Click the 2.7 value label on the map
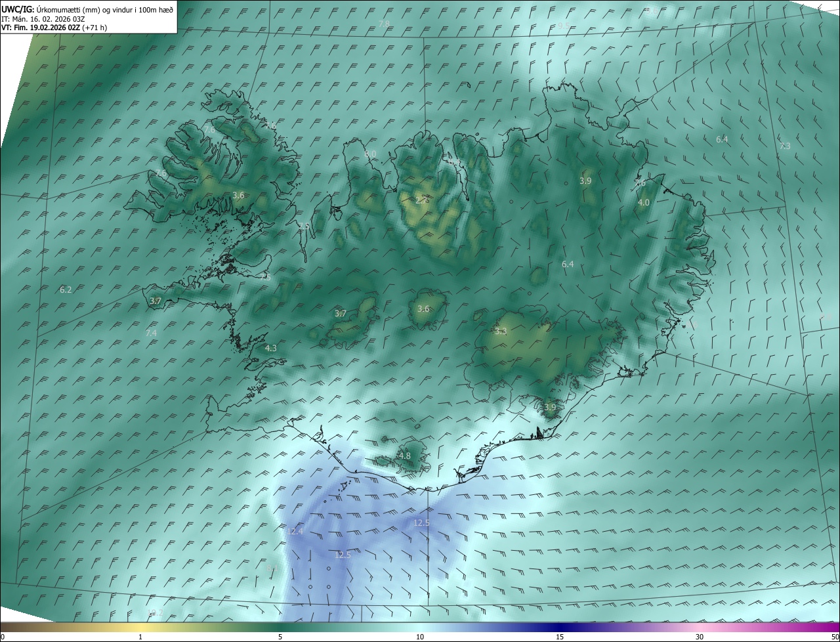 [x=422, y=200]
